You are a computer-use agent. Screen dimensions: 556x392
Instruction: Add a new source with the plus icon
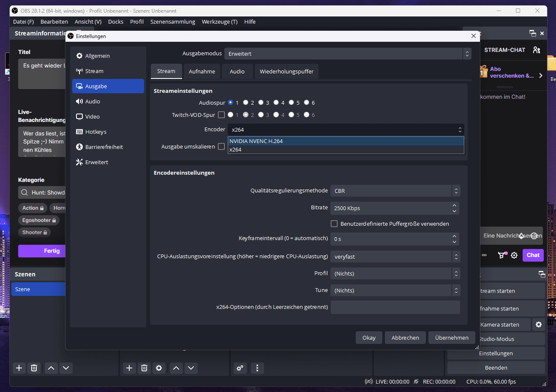point(129,368)
